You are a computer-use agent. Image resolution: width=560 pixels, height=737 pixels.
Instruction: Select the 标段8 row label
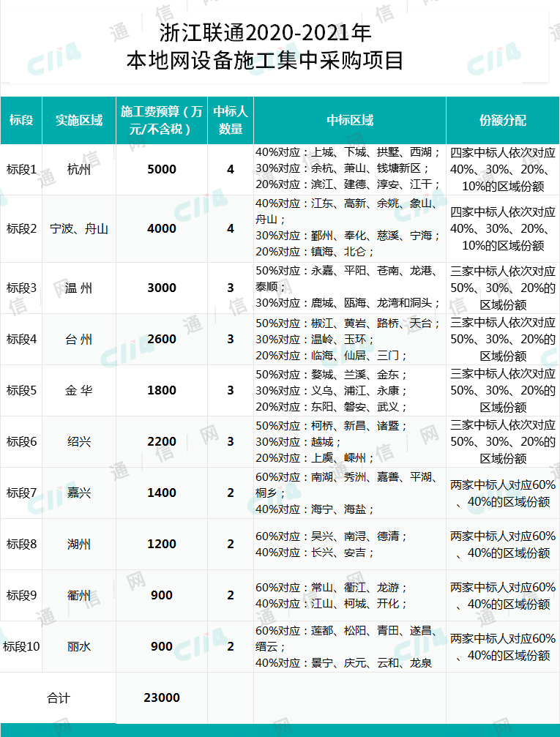pos(21,544)
